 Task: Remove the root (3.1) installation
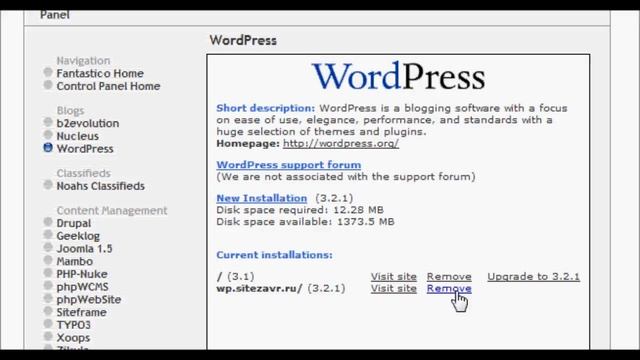[449, 277]
